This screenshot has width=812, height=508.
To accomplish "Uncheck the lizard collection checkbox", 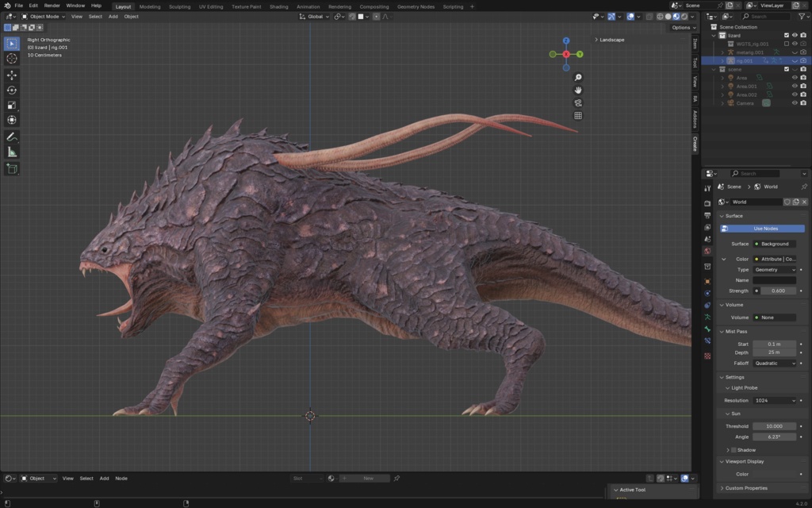I will (x=787, y=36).
